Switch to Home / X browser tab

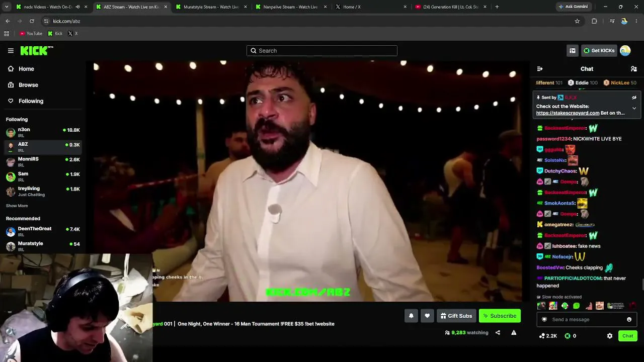pyautogui.click(x=371, y=7)
